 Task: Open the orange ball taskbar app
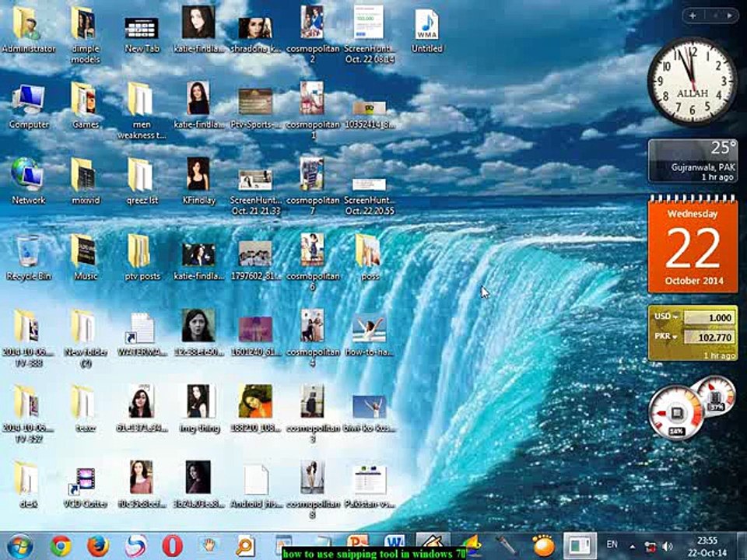tap(544, 545)
